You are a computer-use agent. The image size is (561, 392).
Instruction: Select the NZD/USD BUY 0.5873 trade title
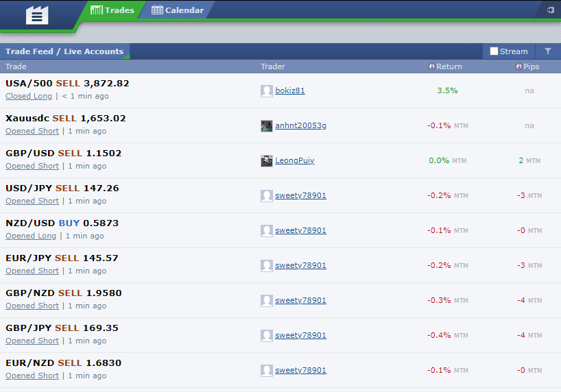[62, 223]
